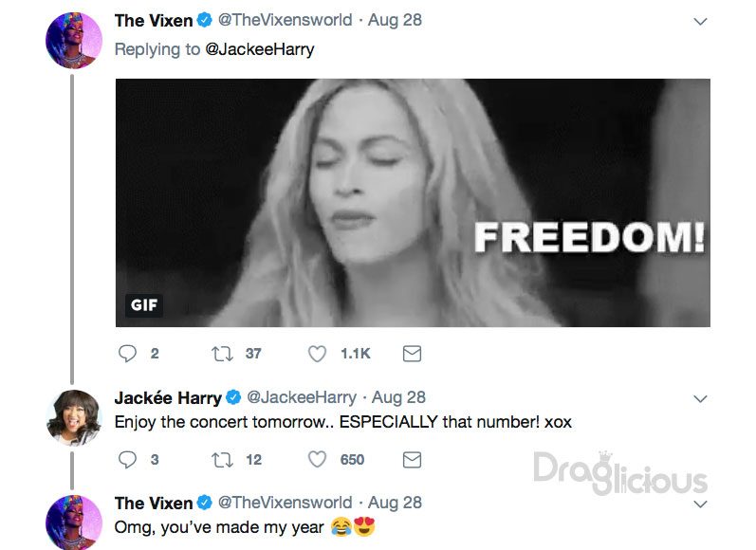Play the FREEDOM! GIF

click(413, 202)
